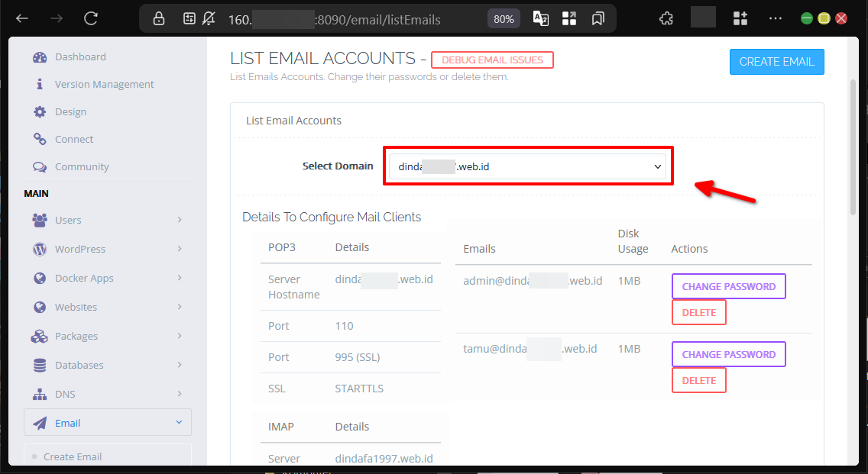Click DEBUG EMAIL ISSUES button
This screenshot has height=474, width=868.
click(x=492, y=60)
